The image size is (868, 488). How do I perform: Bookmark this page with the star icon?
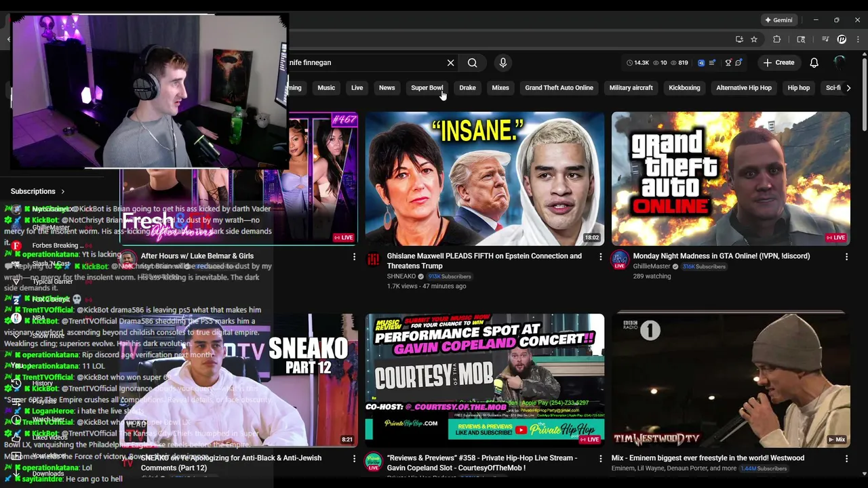[x=754, y=39]
